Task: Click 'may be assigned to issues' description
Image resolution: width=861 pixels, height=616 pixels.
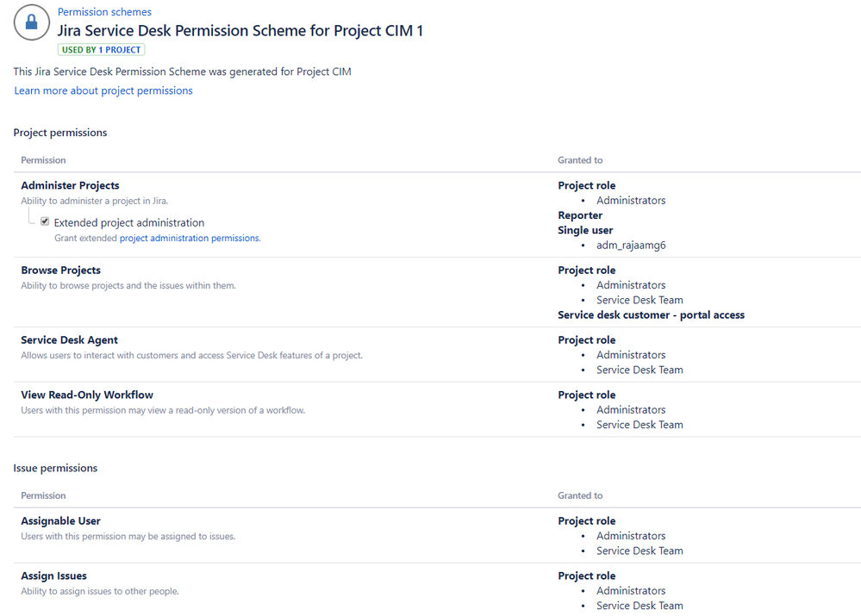Action: point(128,537)
